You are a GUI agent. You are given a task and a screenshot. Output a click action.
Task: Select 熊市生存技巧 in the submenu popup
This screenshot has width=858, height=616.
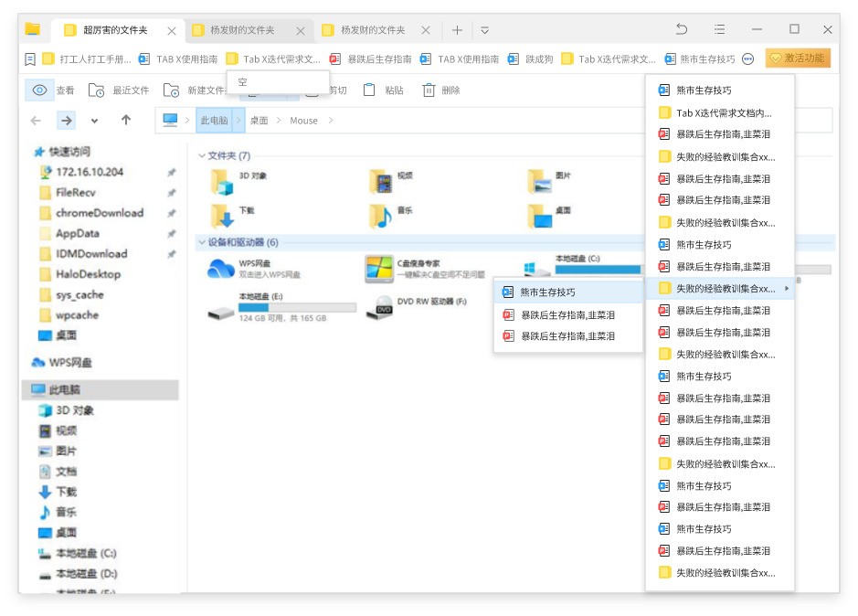click(548, 292)
